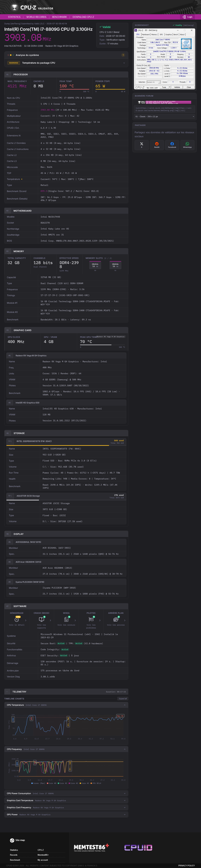
Task: Expand the CPU Power Consumption chart
Action: pos(66,793)
